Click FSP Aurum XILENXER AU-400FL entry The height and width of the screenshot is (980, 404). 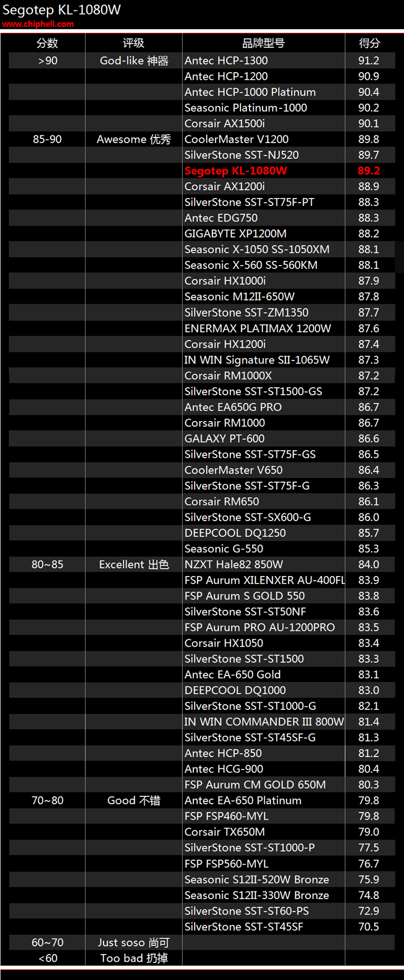[x=265, y=580]
